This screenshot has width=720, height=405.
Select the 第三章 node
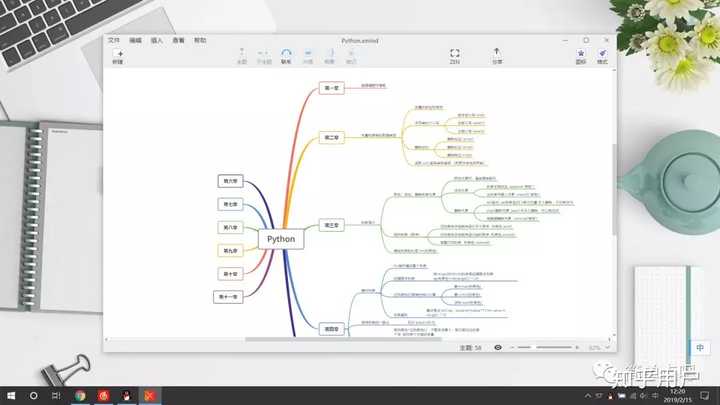click(x=332, y=225)
